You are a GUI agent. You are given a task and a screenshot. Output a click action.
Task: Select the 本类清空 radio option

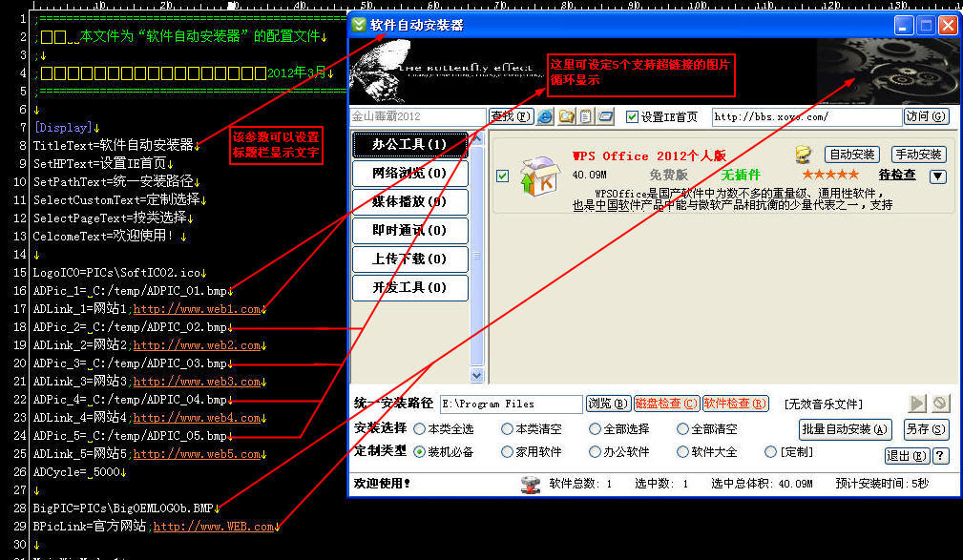click(508, 428)
